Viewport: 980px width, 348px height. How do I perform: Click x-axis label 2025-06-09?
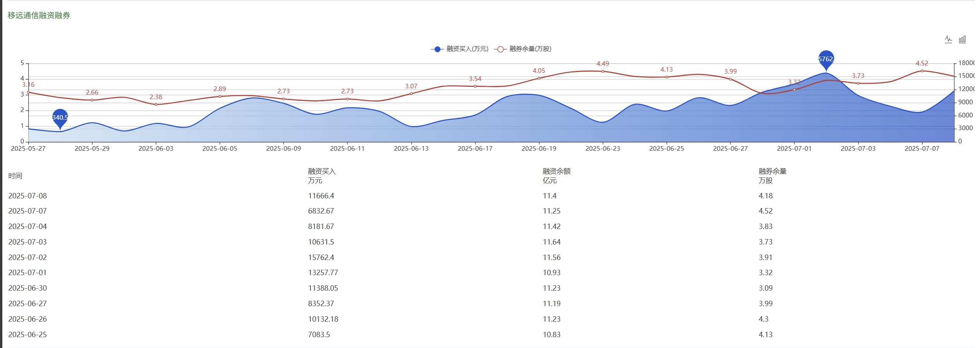[284, 149]
